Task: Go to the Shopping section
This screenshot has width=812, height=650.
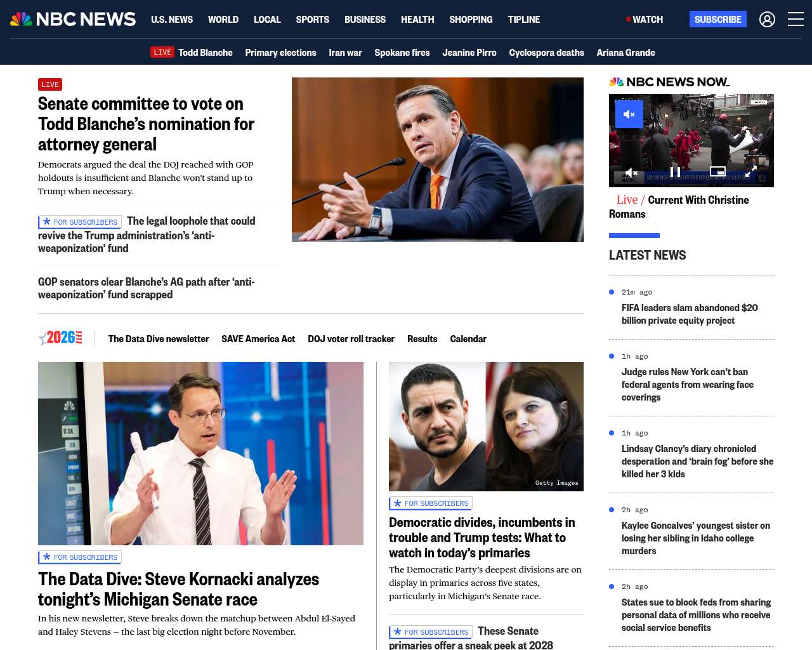Action: tap(471, 20)
